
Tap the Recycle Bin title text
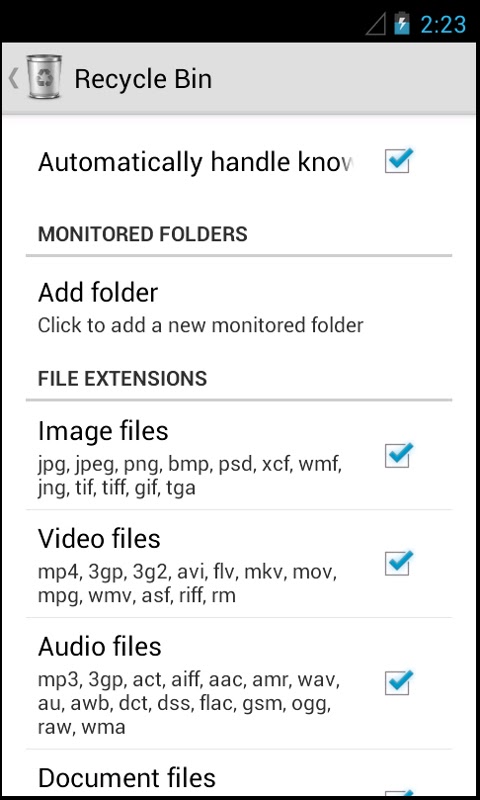click(143, 79)
